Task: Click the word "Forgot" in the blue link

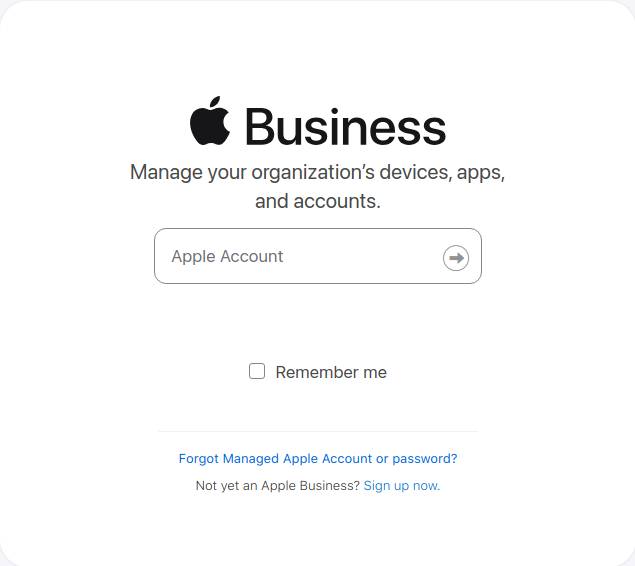Action: point(198,459)
